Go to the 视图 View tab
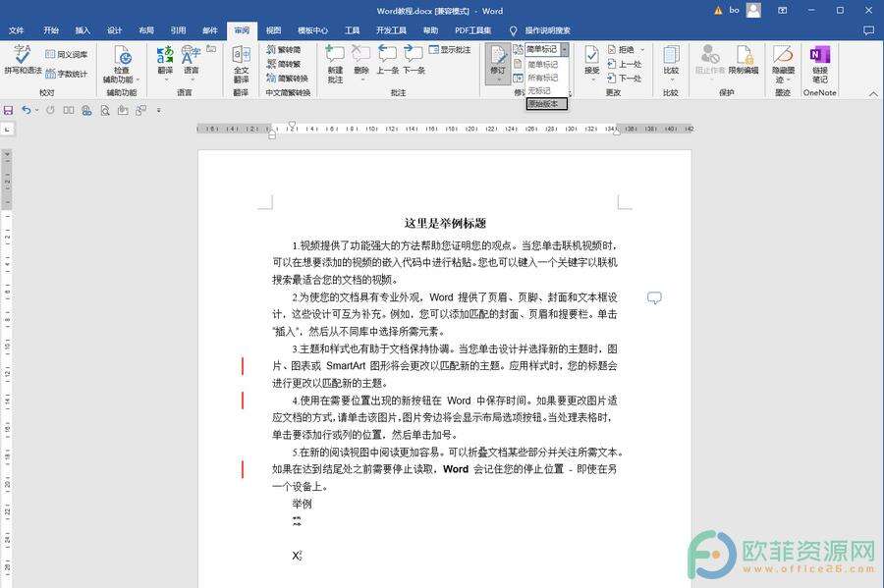This screenshot has width=884, height=588. coord(273,30)
